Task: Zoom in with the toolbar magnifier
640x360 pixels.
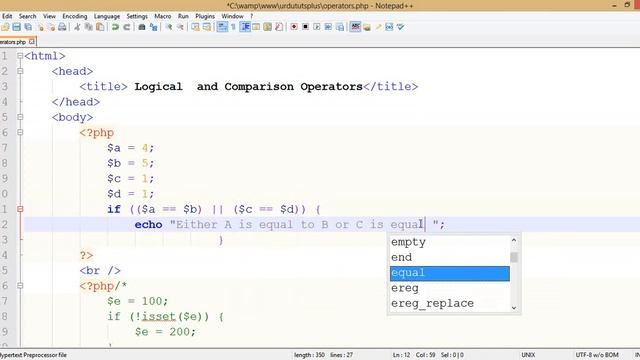Action: click(x=169, y=27)
